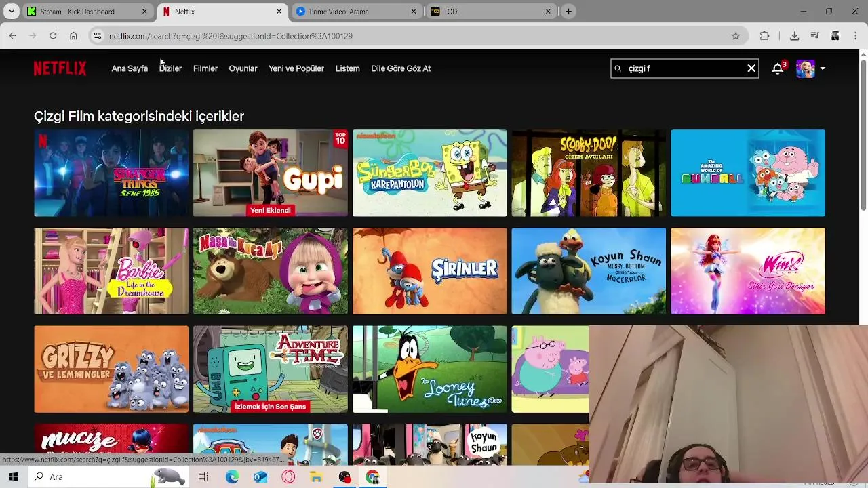Close the Prime Video: Arama tab
The image size is (868, 488).
click(414, 12)
